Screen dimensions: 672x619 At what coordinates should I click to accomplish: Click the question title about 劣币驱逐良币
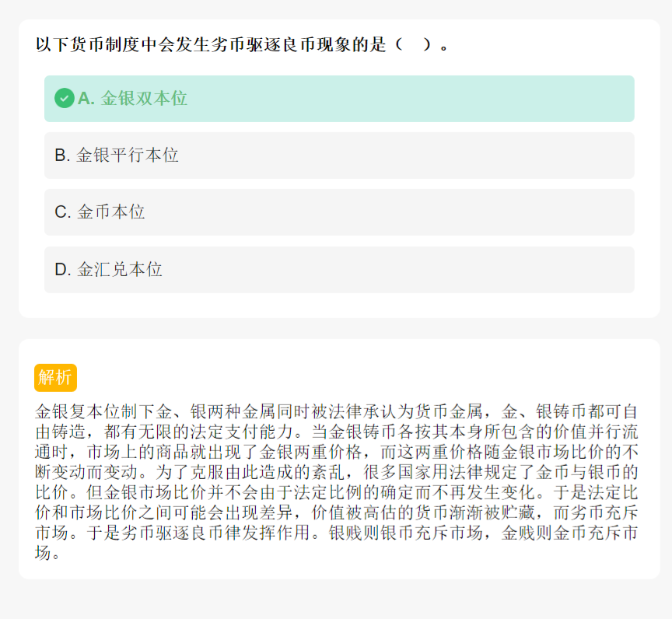tap(243, 44)
